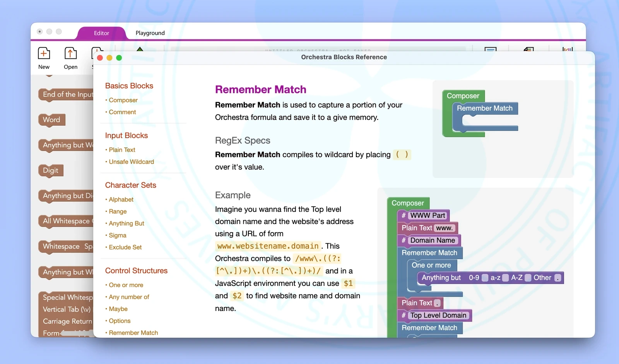Toggle the 0-9 checkbox in the Anything but block
Viewport: 619px width, 364px height.
pyautogui.click(x=485, y=278)
